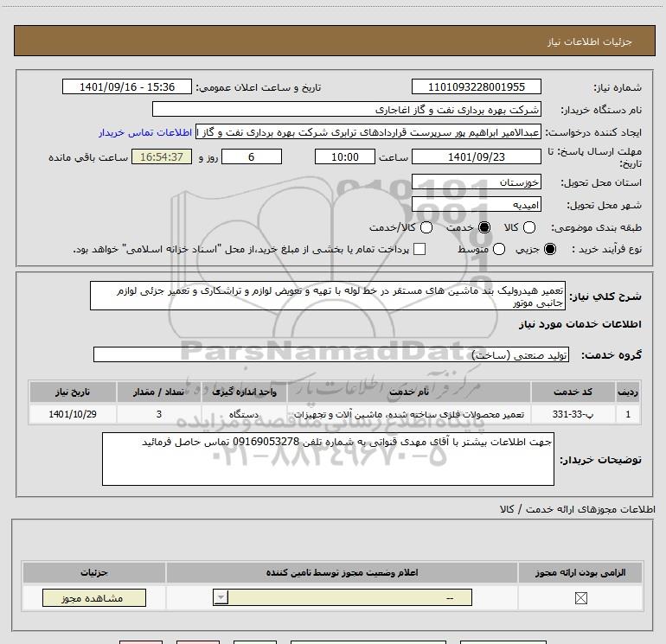Screen dimensions: 666x644
Task: Select the کالا radio button
Action: 529,227
